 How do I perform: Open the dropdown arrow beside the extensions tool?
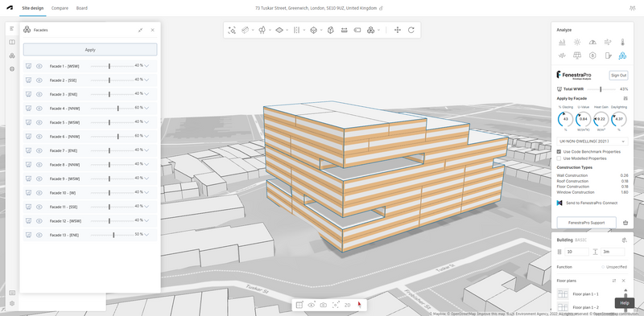[x=378, y=30]
